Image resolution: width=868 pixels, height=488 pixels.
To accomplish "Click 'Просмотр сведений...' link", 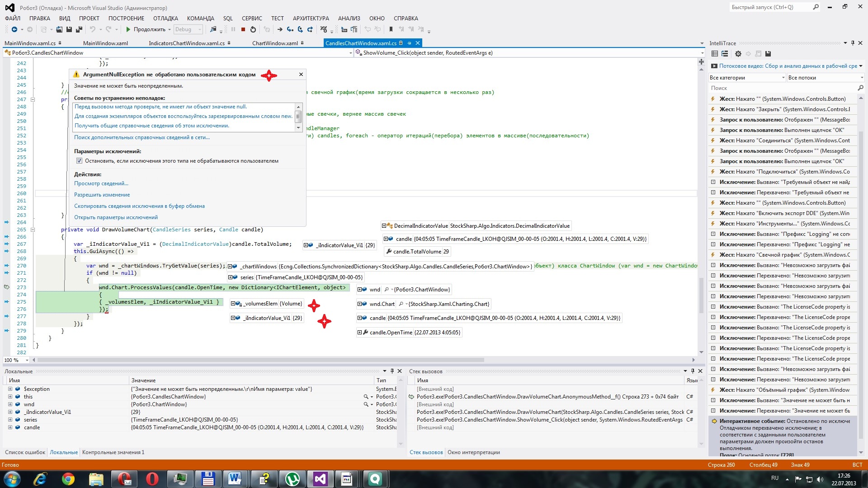I will [101, 183].
